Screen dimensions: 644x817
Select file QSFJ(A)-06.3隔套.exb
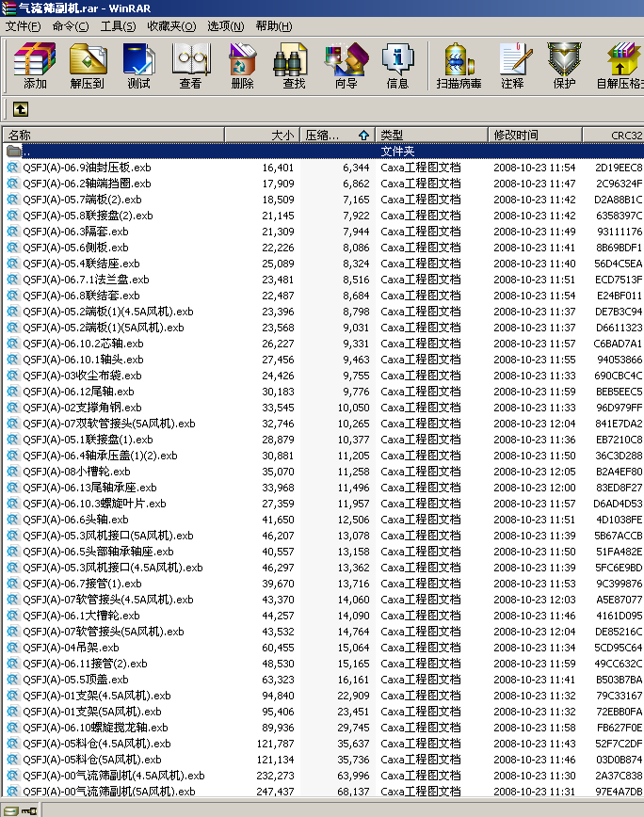75,232
